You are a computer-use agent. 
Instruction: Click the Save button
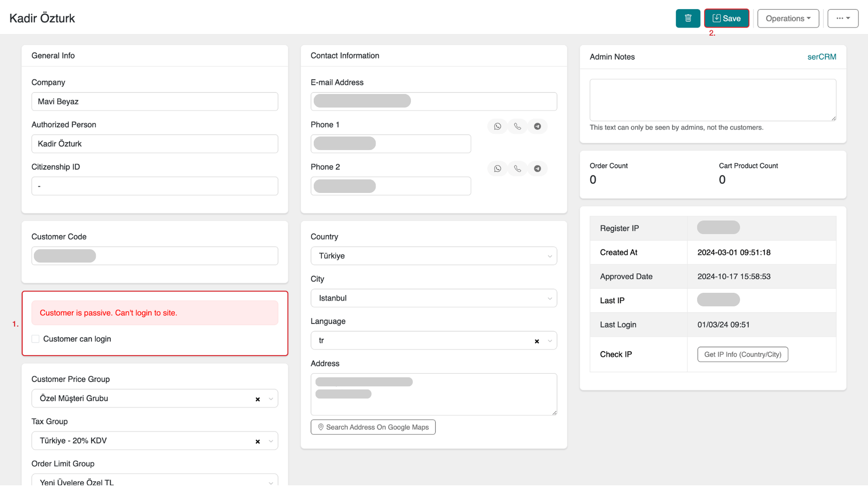pos(726,19)
